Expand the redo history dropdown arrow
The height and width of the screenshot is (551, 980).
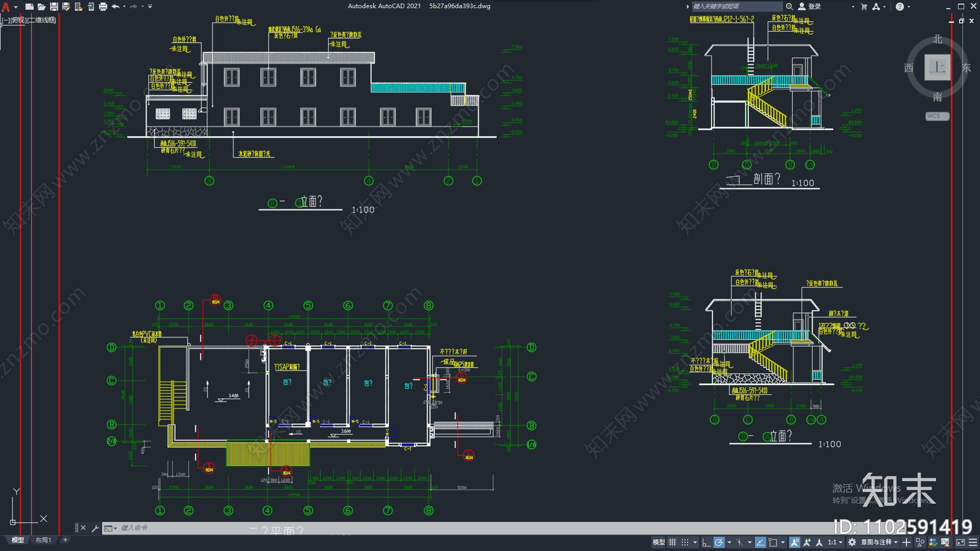[143, 7]
